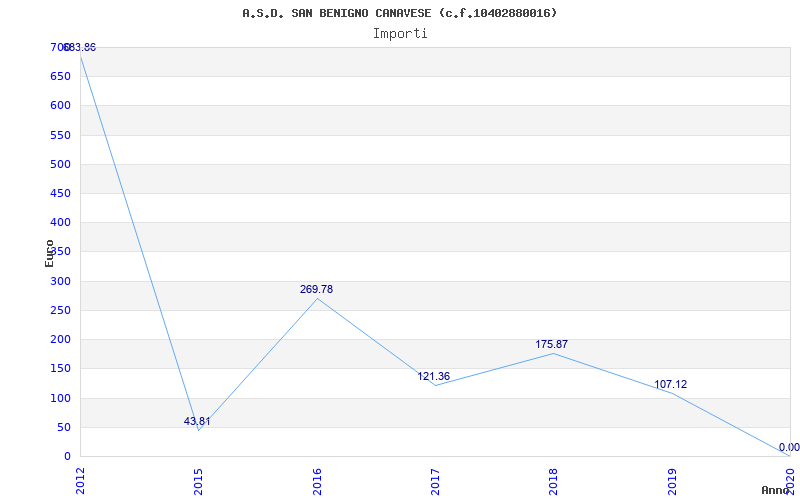This screenshot has height=500, width=800.
Task: Click the 550 y-axis tick label
Action: tap(60, 135)
